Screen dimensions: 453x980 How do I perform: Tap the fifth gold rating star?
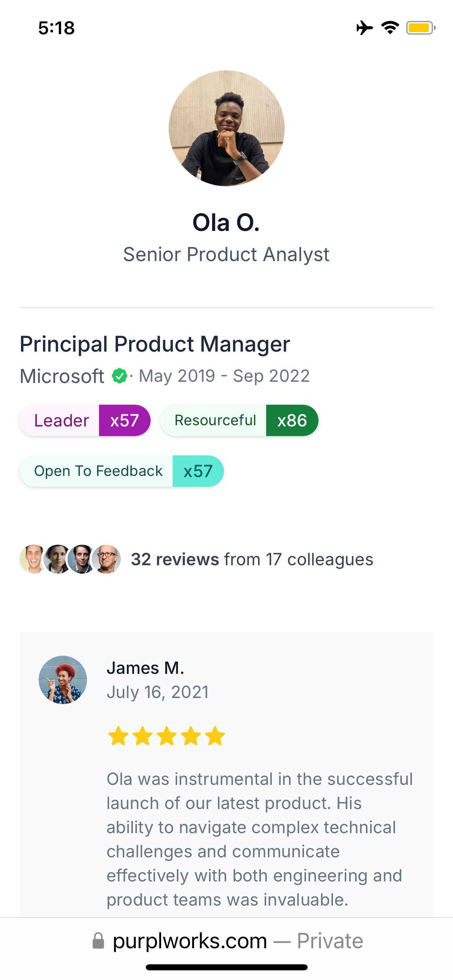click(x=215, y=736)
